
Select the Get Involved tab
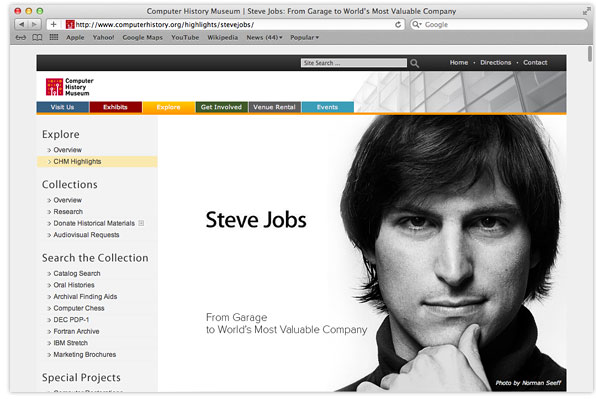[222, 107]
